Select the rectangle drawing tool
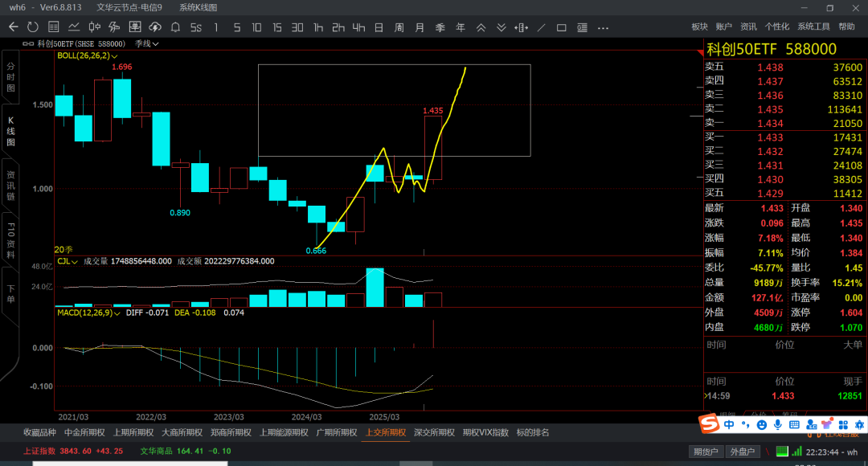The image size is (868, 466). click(561, 27)
